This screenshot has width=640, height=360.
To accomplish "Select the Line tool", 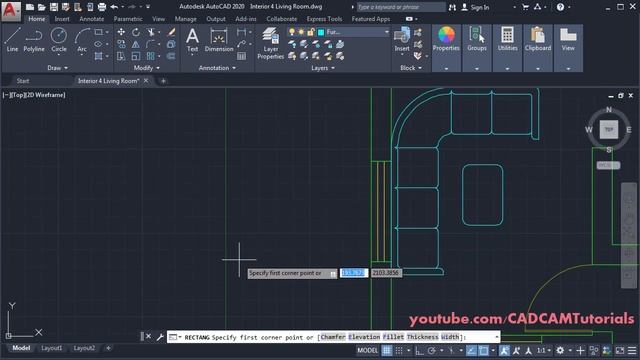I will coord(12,40).
